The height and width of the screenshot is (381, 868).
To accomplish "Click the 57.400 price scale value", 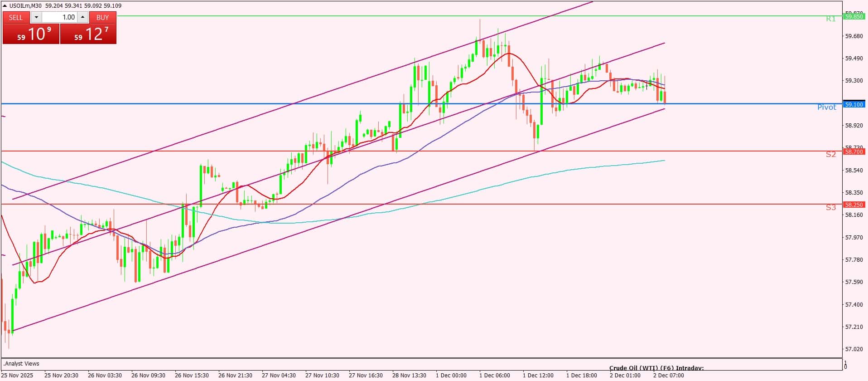I will (x=854, y=304).
